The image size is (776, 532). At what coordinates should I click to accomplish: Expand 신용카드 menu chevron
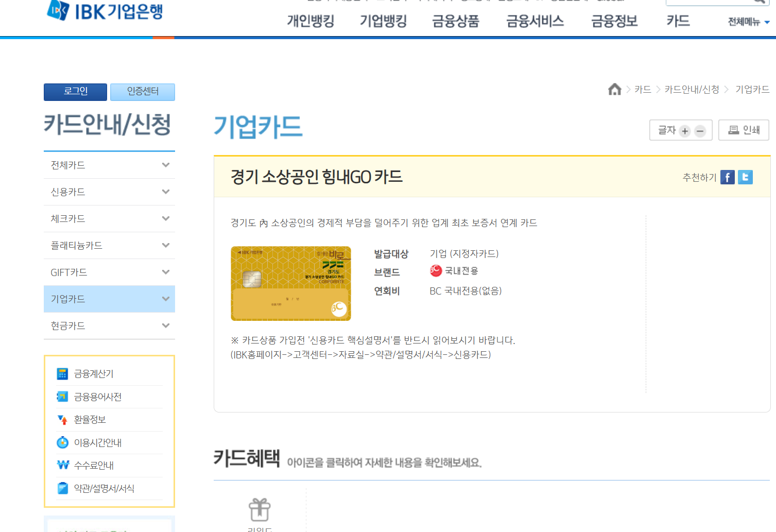click(x=166, y=192)
